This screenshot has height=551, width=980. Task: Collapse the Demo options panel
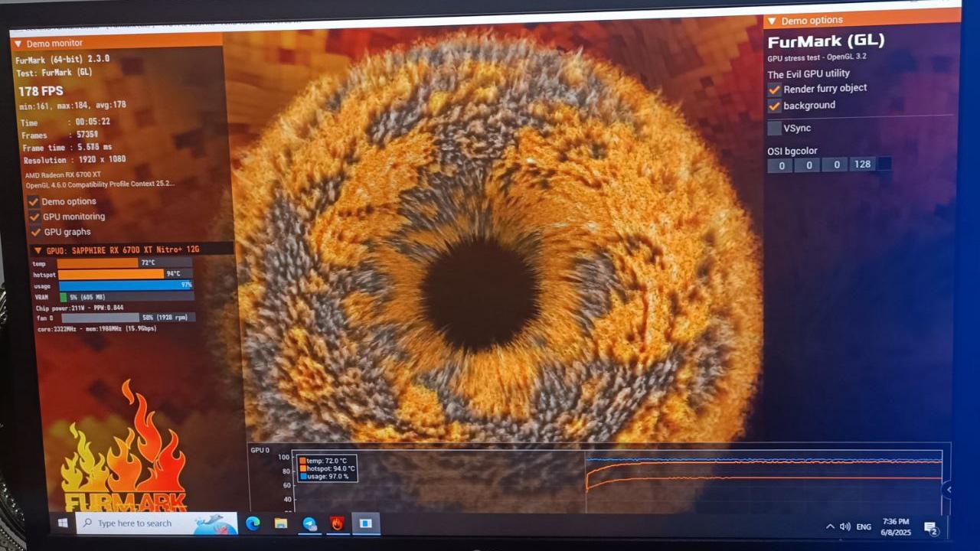point(772,21)
